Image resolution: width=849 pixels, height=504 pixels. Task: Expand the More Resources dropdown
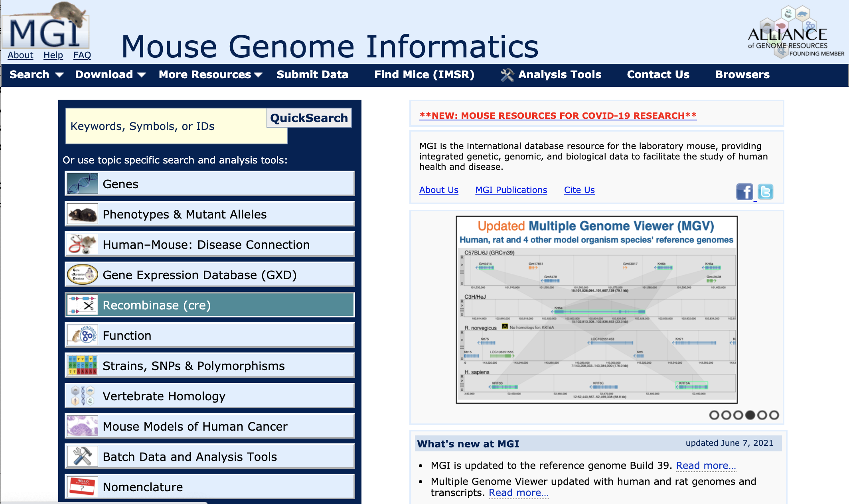(x=210, y=75)
